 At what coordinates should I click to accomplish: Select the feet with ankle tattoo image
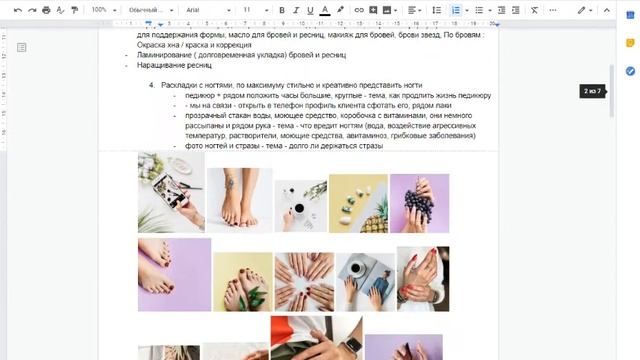[x=240, y=200]
